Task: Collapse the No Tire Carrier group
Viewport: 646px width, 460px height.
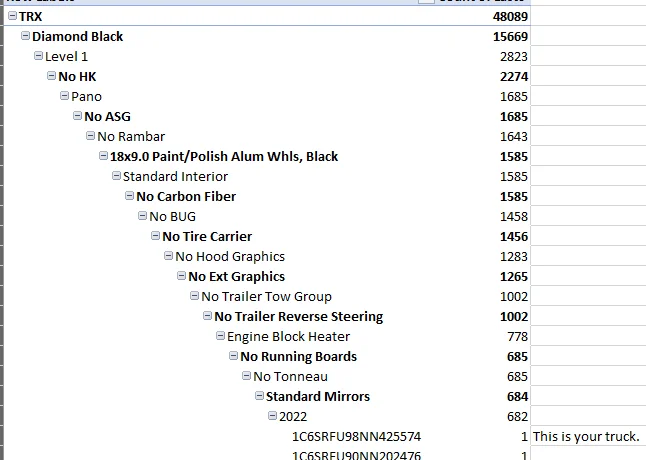Action: (x=155, y=236)
